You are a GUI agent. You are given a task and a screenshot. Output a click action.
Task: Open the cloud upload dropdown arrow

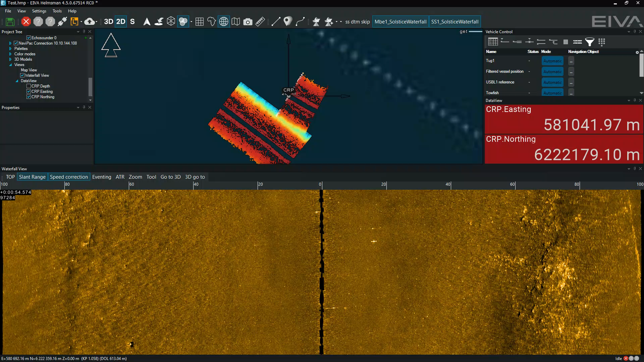[97, 22]
